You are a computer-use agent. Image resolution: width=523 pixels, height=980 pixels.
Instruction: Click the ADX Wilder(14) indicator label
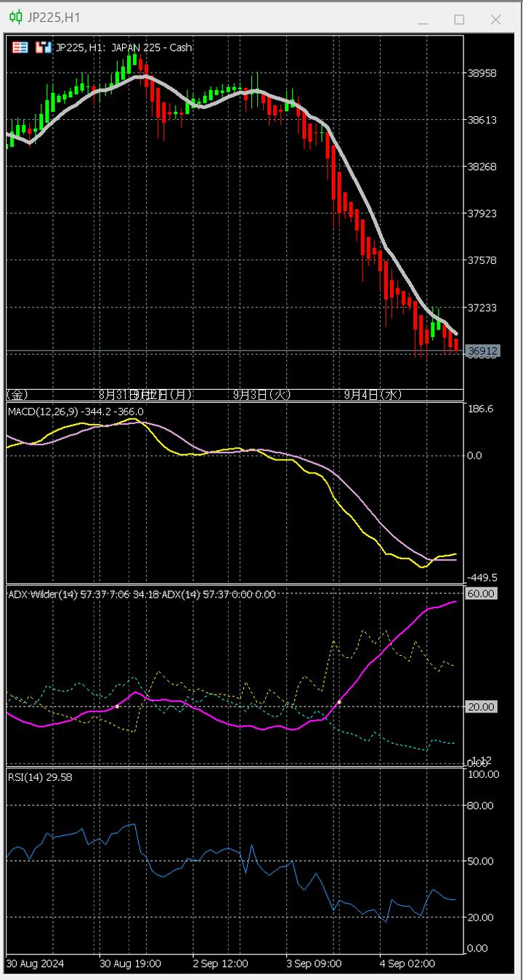42,595
